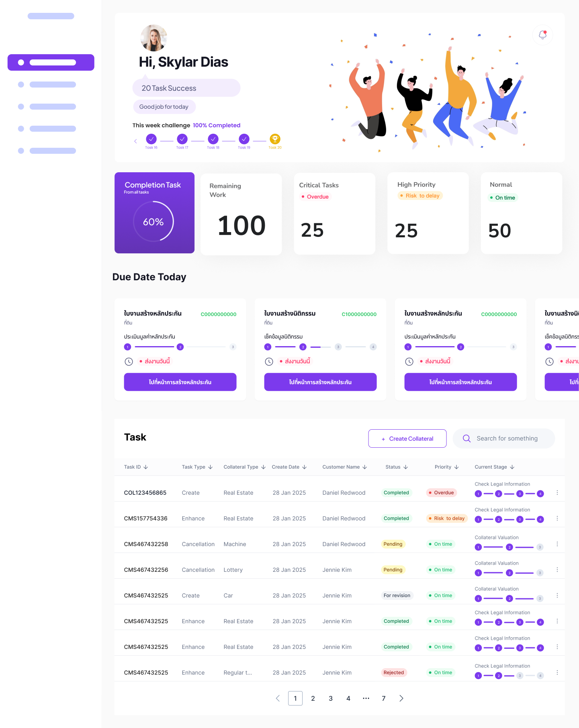Viewport: 579px width, 728px height.
Task: Click the Rejected status badge
Action: [394, 673]
